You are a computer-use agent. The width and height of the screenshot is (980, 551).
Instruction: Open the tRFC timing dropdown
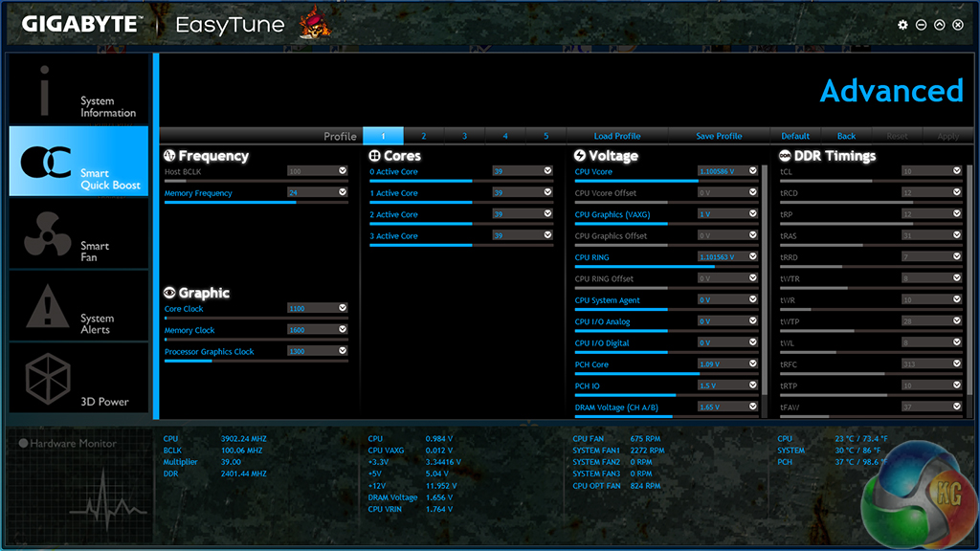[x=957, y=364]
